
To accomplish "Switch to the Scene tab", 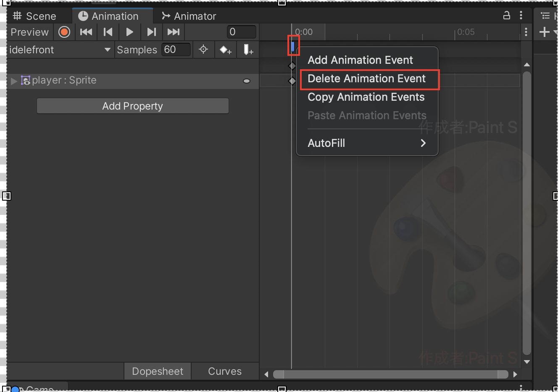I will tap(34, 16).
